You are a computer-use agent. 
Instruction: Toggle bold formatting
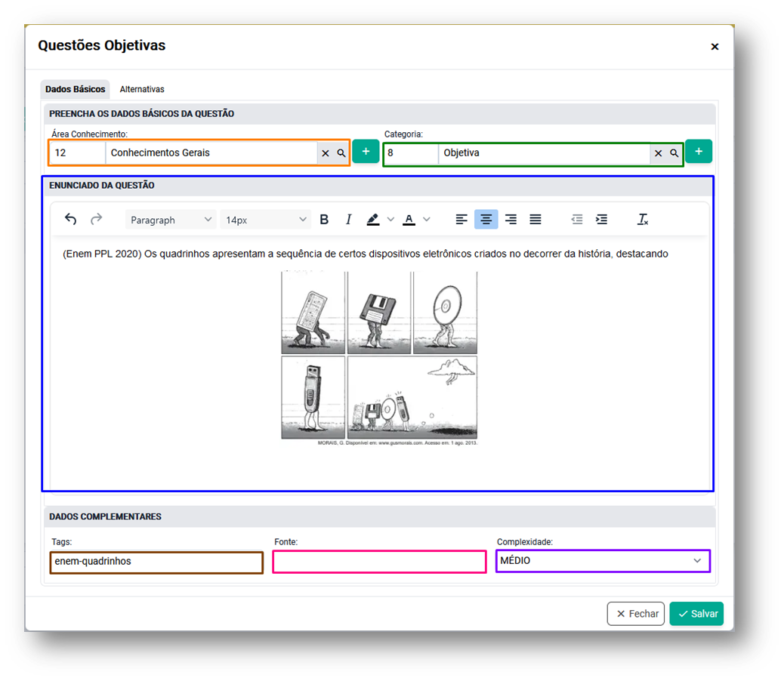pos(324,220)
